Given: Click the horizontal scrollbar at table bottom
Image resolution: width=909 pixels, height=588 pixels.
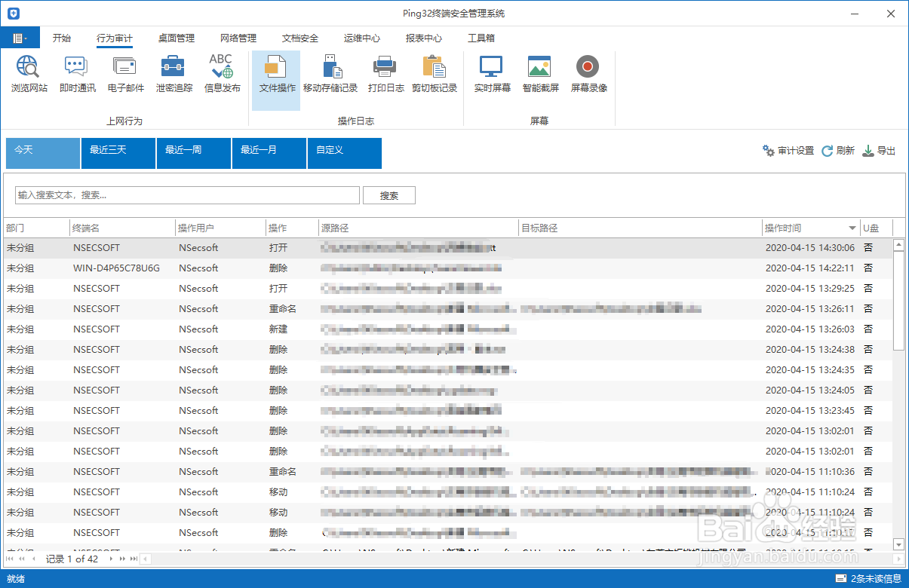Looking at the screenshot, I should [521, 559].
